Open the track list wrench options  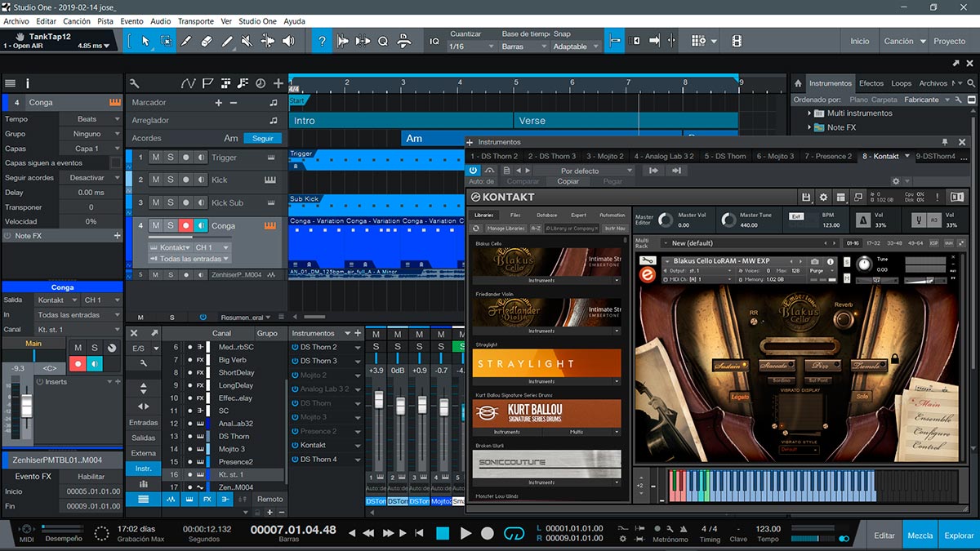(135, 83)
